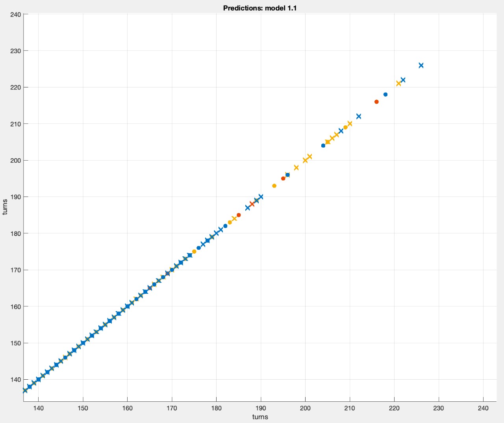Click y-axis tick label 180
Screen dimensions: 504x423
tap(15, 234)
